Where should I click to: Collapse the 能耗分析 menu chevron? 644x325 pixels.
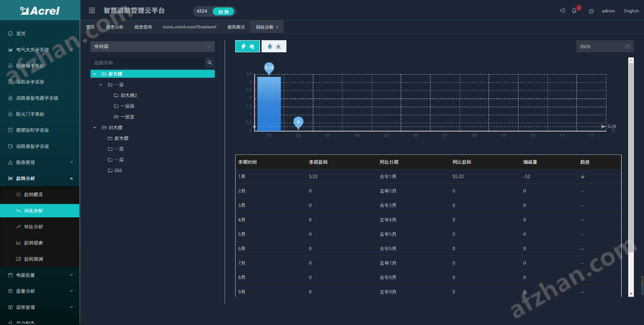tap(71, 178)
